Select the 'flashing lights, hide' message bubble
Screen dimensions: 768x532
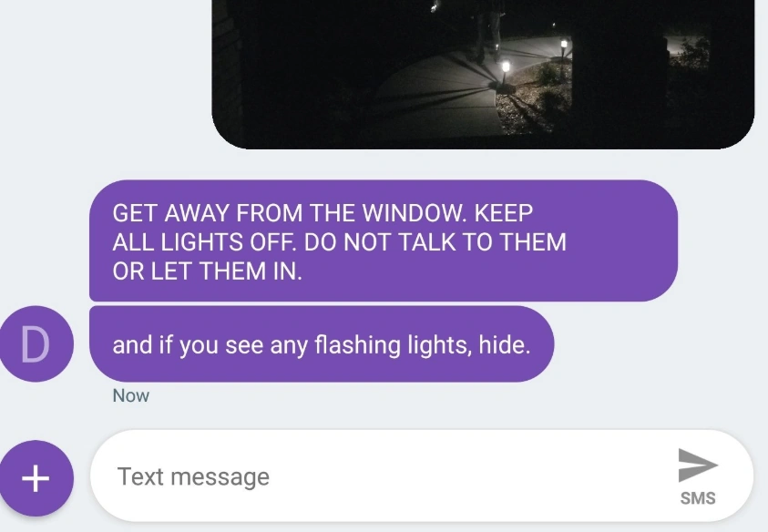tap(322, 344)
